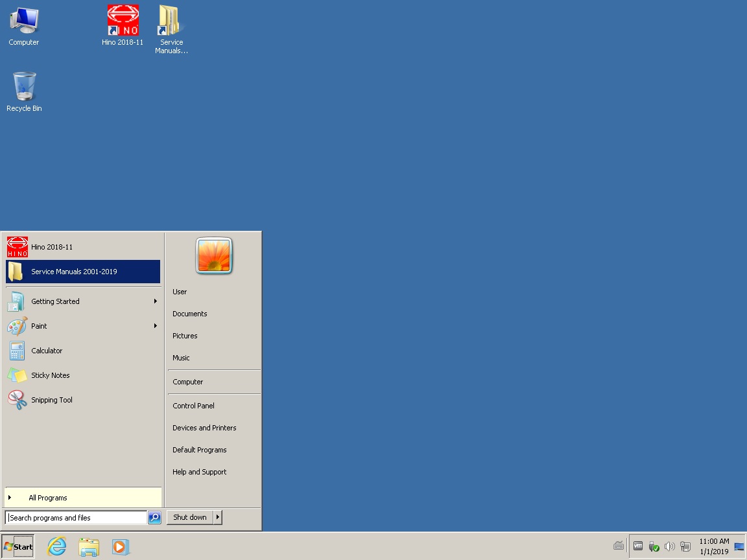Image resolution: width=747 pixels, height=560 pixels.
Task: Launch Internet Explorer from the taskbar
Action: [57, 546]
